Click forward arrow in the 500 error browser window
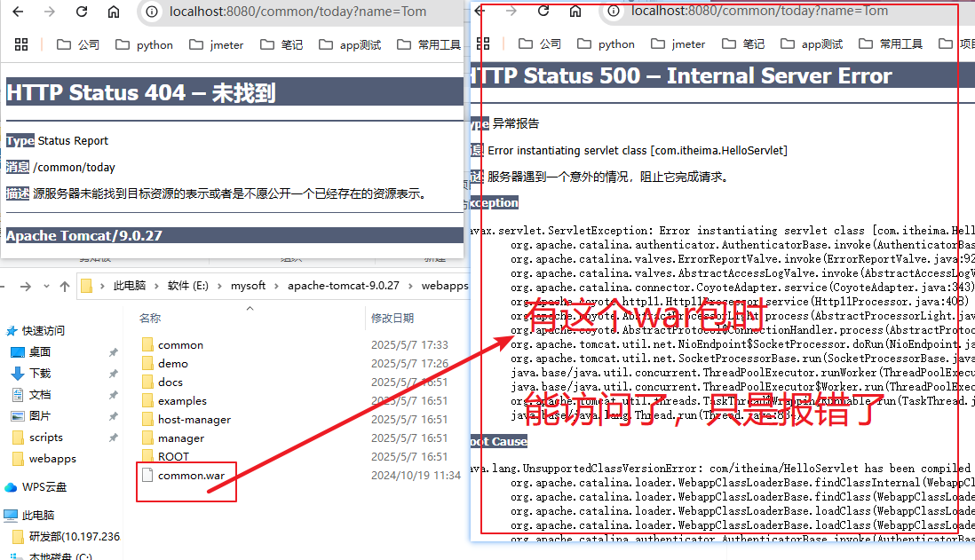Image resolution: width=975 pixels, height=560 pixels. coord(511,11)
